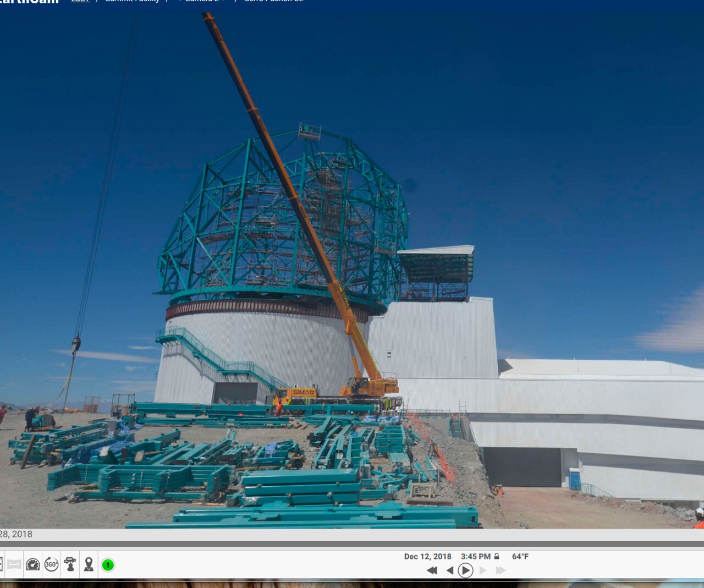
Task: Click the map location pin icon
Action: (x=89, y=565)
